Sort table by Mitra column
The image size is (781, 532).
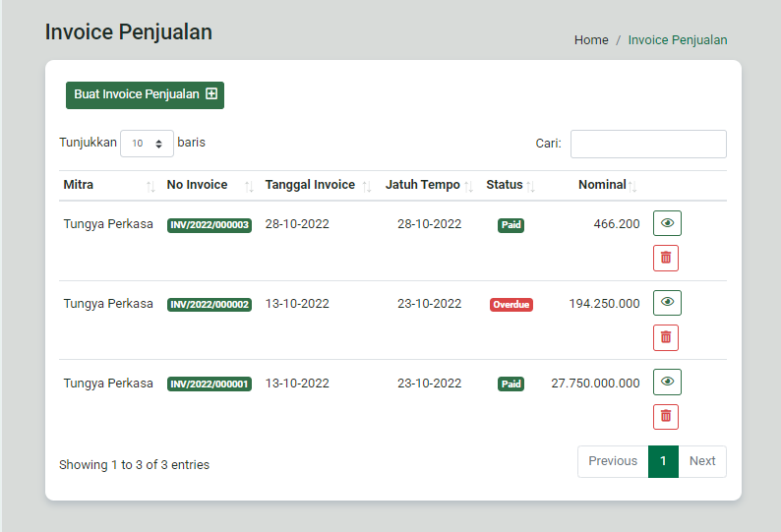pos(109,185)
